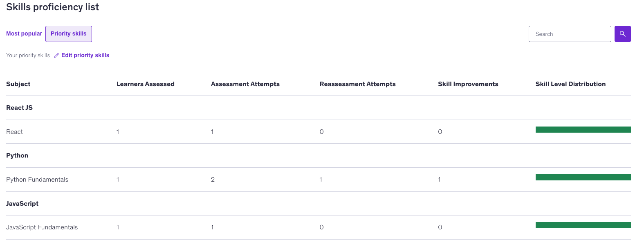644x251 pixels.
Task: Click the Skill Level Distribution header
Action: point(570,84)
